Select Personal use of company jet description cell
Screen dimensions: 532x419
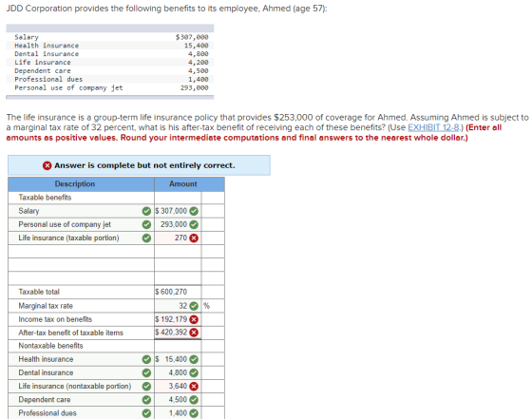[81, 224]
